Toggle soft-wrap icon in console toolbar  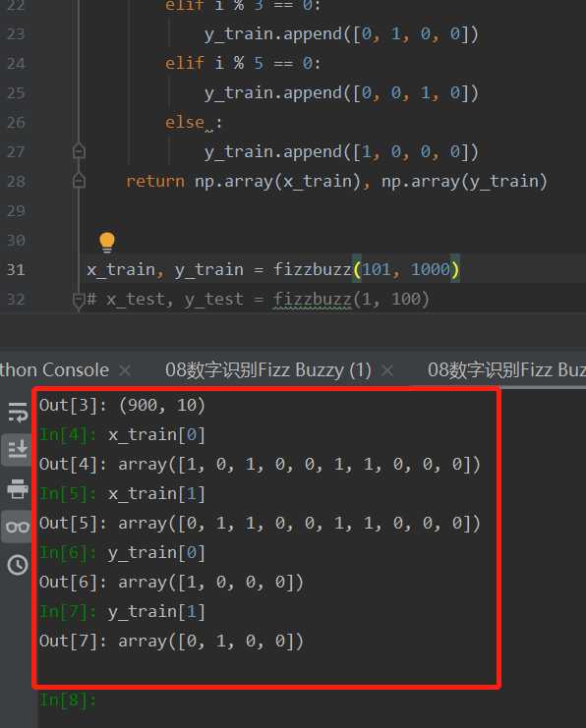18,412
